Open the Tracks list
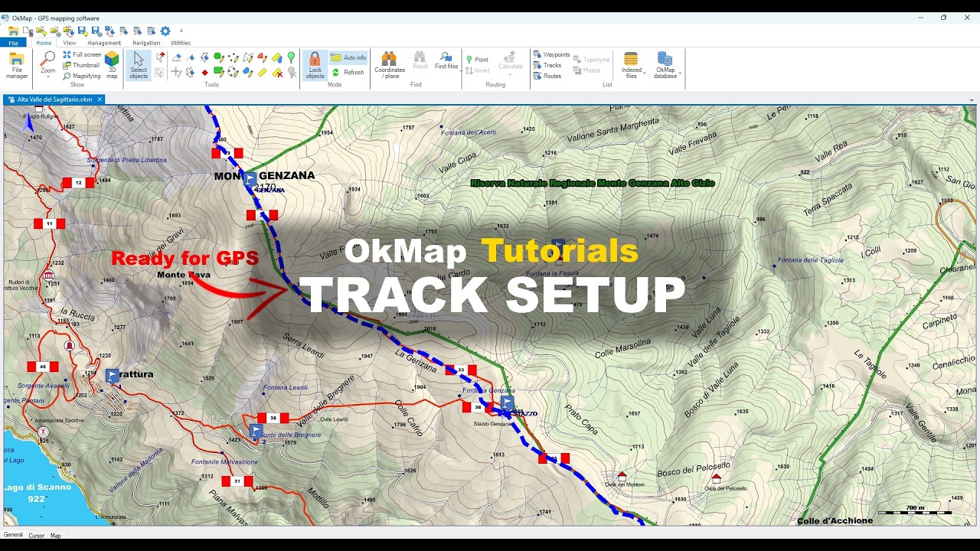This screenshot has height=551, width=980. click(x=547, y=65)
